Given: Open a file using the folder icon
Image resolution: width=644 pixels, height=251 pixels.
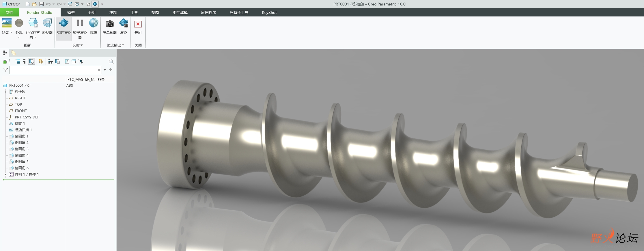Looking at the screenshot, I should point(34,4).
